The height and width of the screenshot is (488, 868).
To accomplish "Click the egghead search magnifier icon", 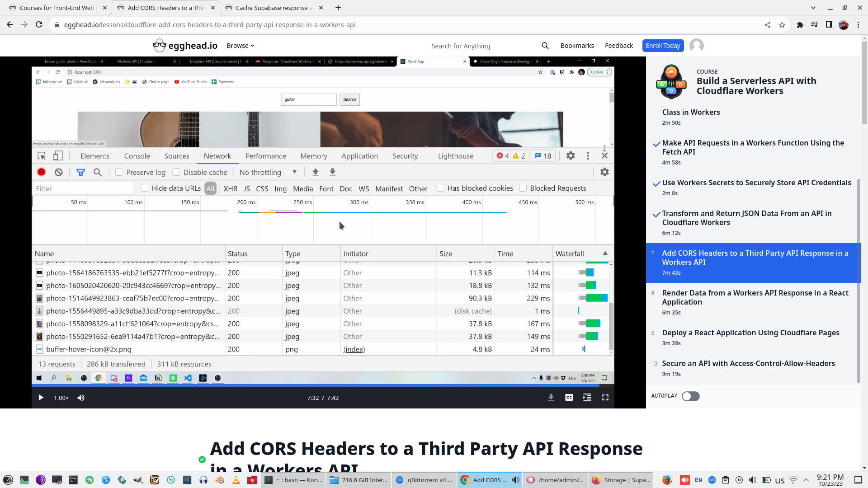I will 545,46.
